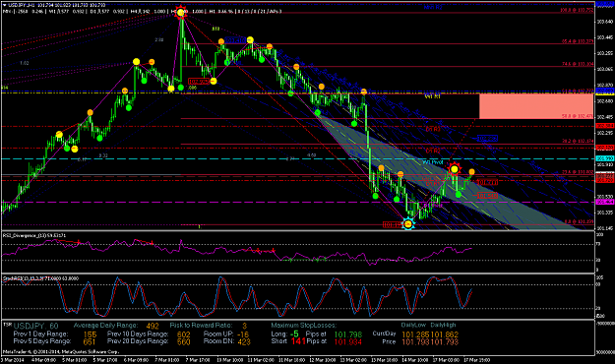This screenshot has height=364, width=615.
Task: Click the 38.2 Fibonacci level label
Action: 578,141
